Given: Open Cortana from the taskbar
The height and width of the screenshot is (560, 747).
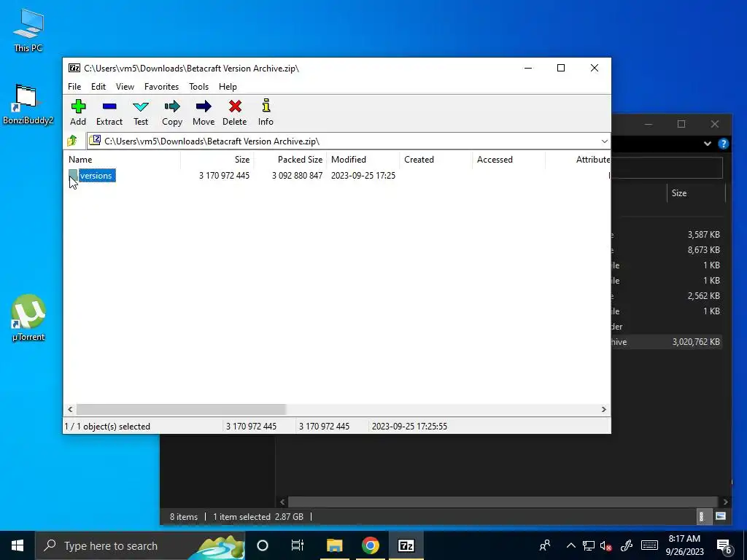Looking at the screenshot, I should coord(263,545).
